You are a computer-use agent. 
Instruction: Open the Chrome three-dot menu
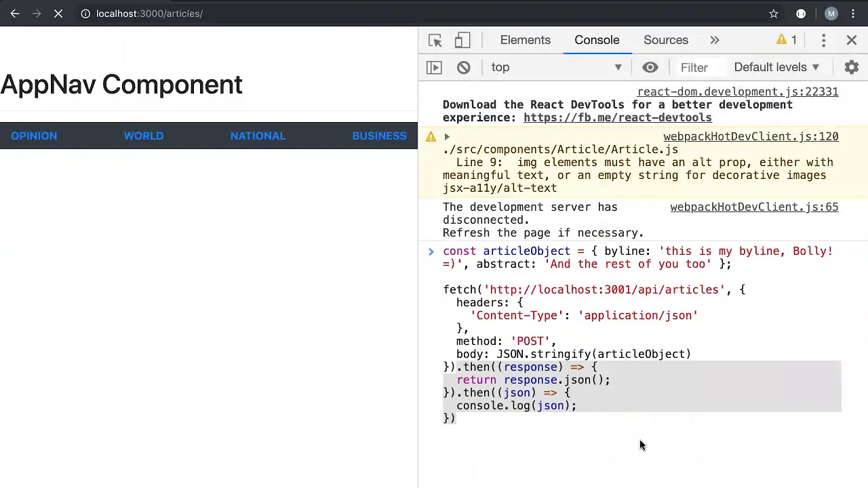point(853,14)
